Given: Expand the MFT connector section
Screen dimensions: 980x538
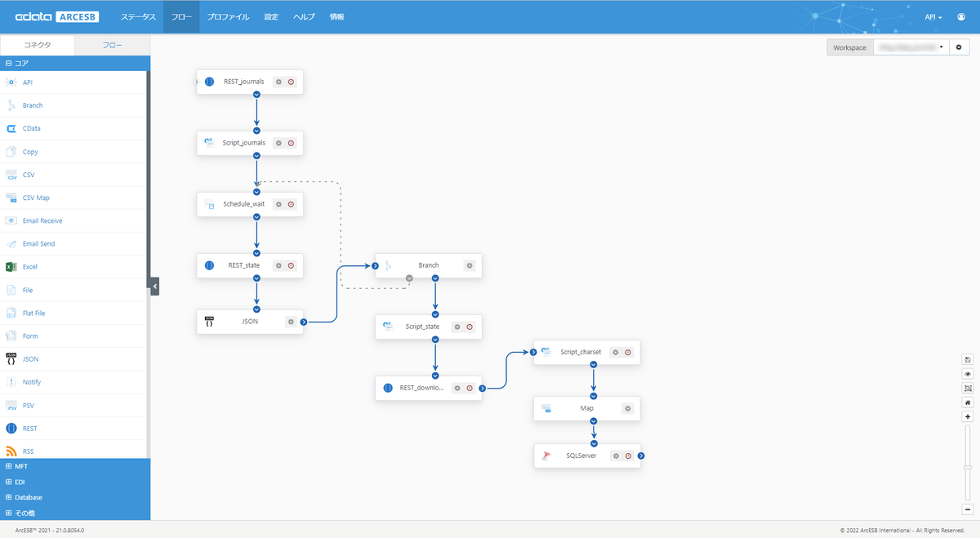Looking at the screenshot, I should [x=8, y=466].
